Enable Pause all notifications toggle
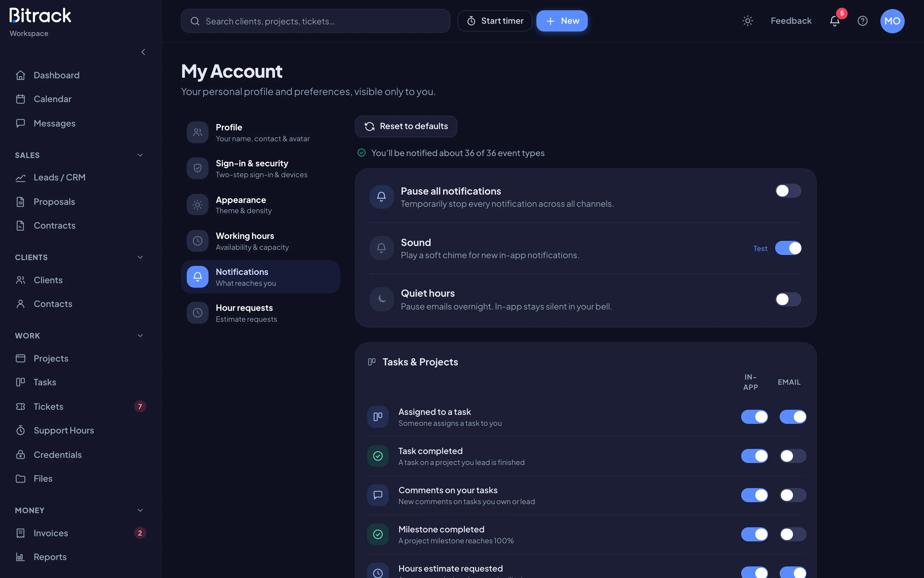The image size is (924, 578). [788, 191]
